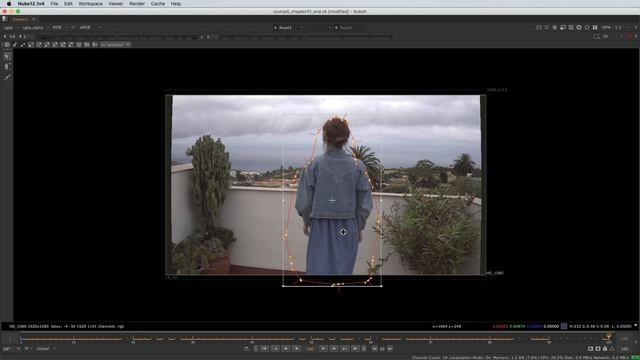Click the sampled color swatch in the info bar
640x360 pixels.
click(x=564, y=326)
